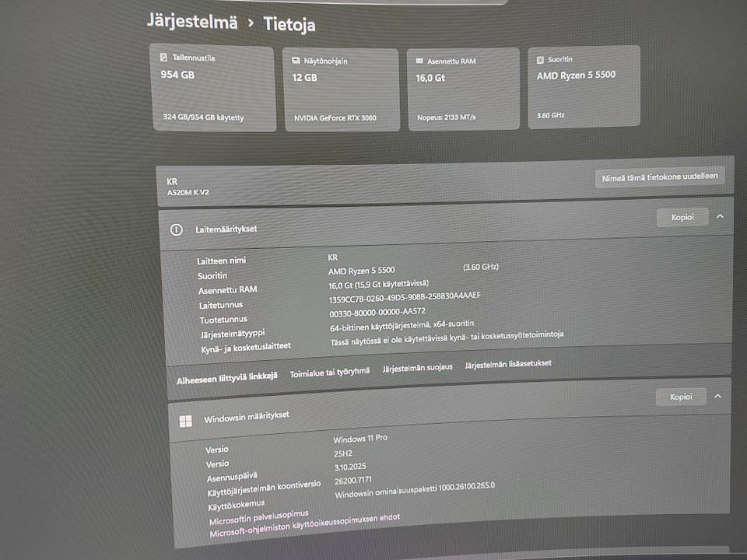This screenshot has height=560, width=747.
Task: Open Microsoftin palvelusopimus link
Action: coord(258,518)
